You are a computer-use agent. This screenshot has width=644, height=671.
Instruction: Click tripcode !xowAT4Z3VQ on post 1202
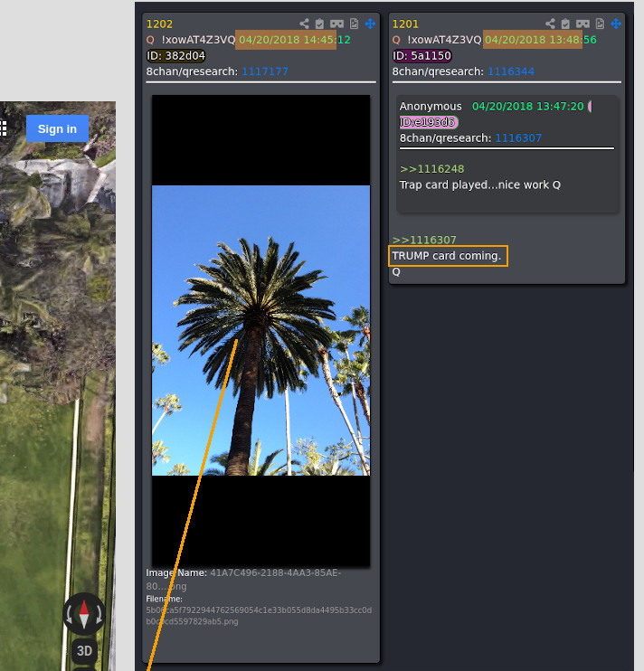pyautogui.click(x=199, y=40)
